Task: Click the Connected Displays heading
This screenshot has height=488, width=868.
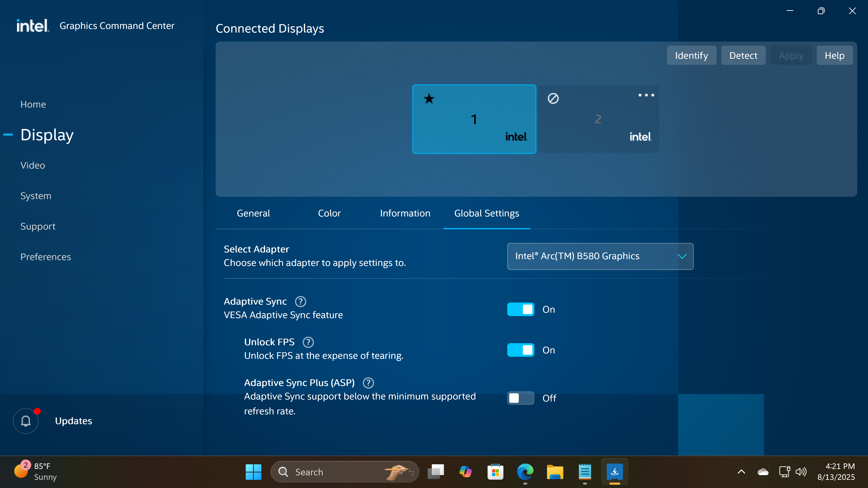Action: (x=270, y=28)
